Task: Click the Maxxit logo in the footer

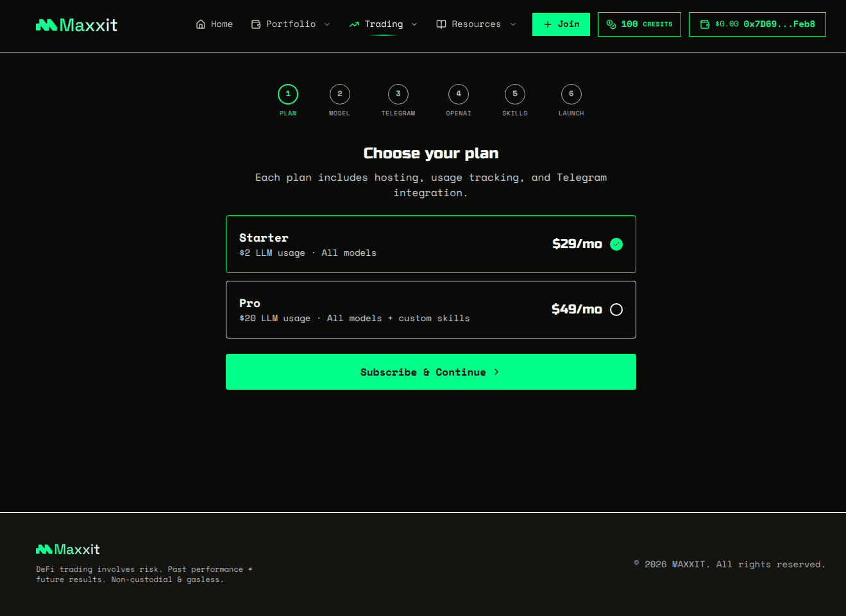Action: tap(68, 549)
